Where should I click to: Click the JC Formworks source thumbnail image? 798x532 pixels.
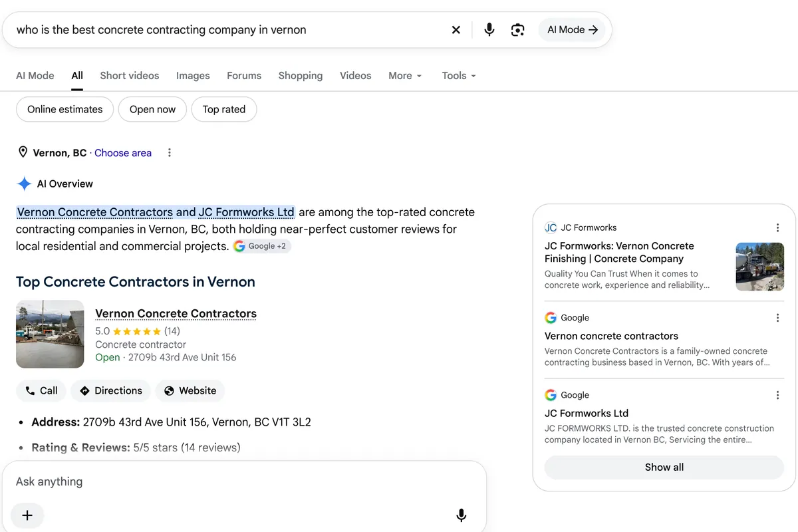(x=760, y=267)
